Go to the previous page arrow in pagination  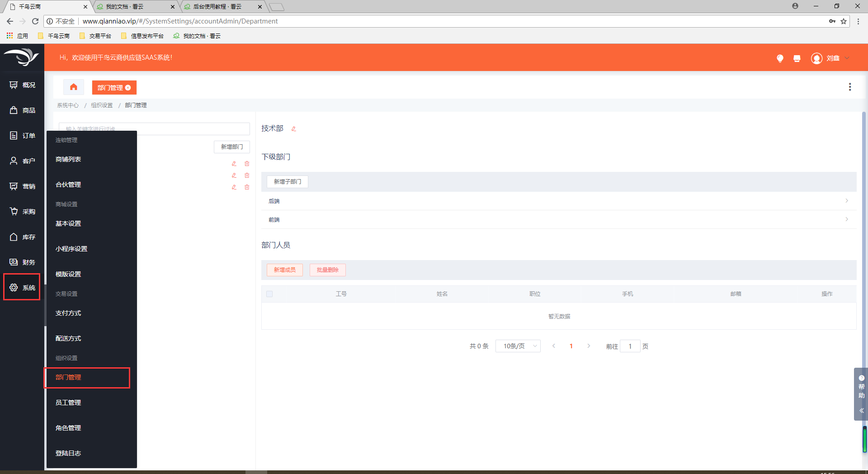click(x=554, y=346)
